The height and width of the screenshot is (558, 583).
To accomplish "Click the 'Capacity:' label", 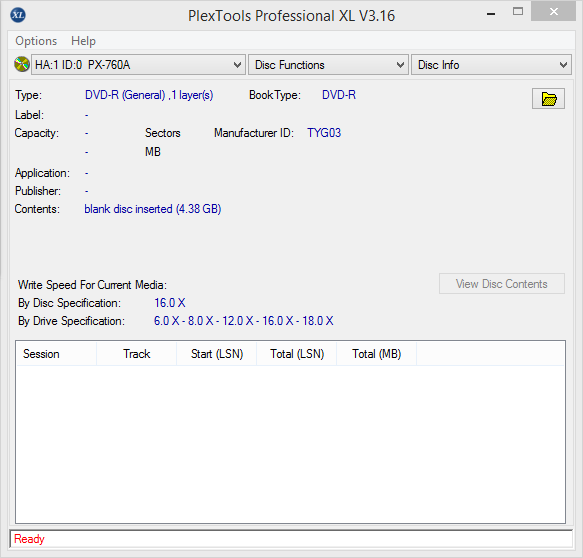I will point(36,133).
